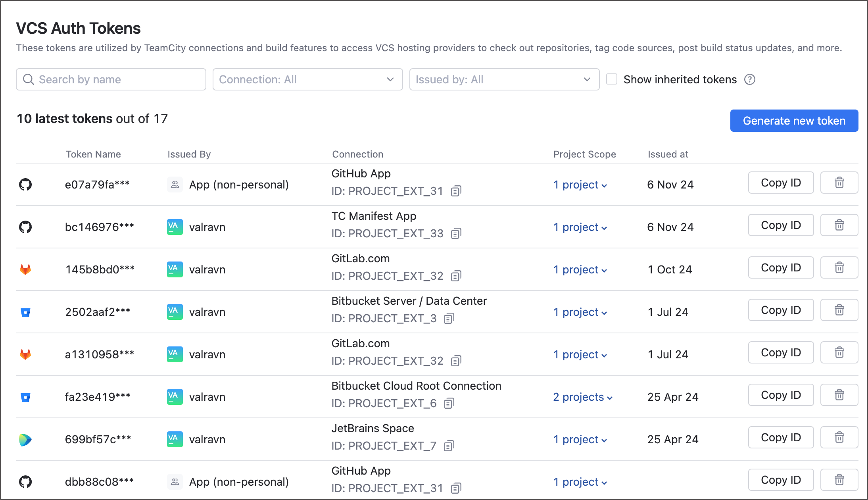Enable Show inherited tokens
The width and height of the screenshot is (868, 500).
tap(611, 79)
